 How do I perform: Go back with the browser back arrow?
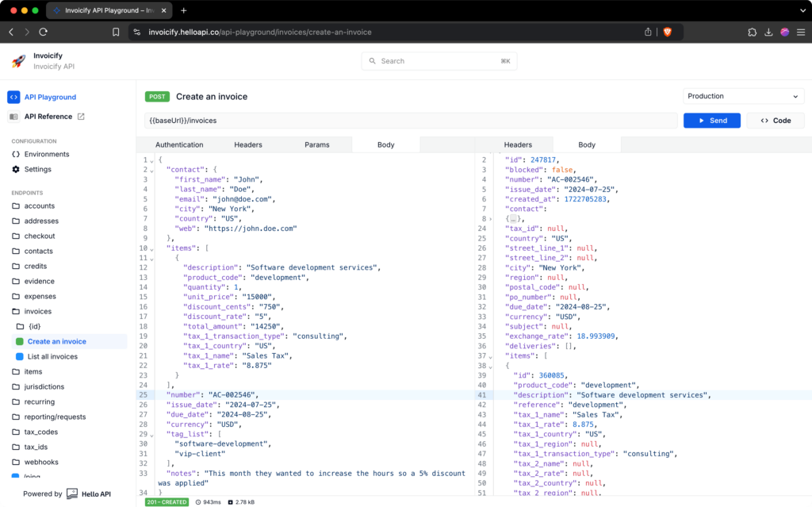(x=11, y=33)
